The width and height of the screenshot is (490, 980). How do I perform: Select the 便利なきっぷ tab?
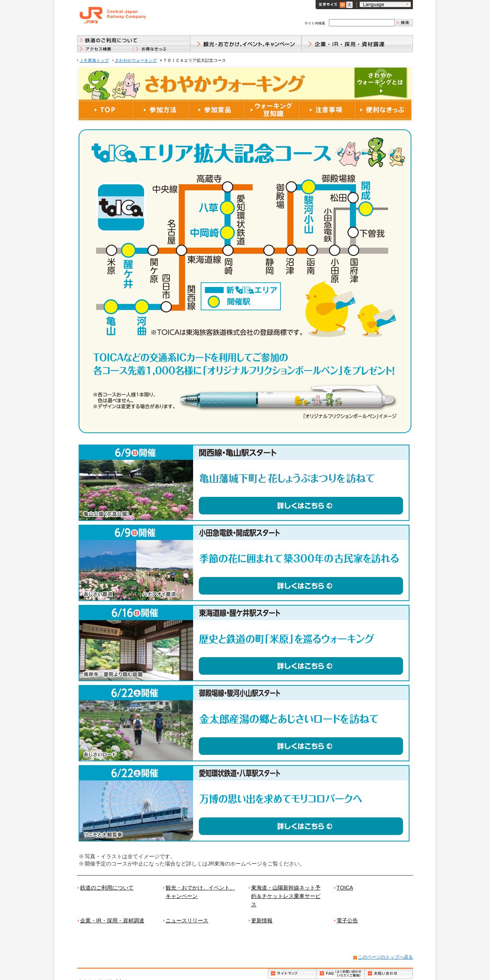point(383,110)
